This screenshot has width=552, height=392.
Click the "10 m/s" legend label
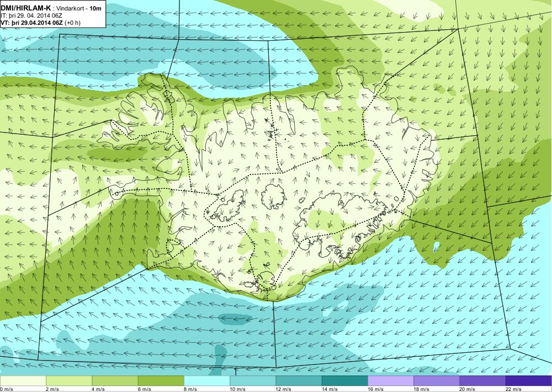(x=237, y=389)
